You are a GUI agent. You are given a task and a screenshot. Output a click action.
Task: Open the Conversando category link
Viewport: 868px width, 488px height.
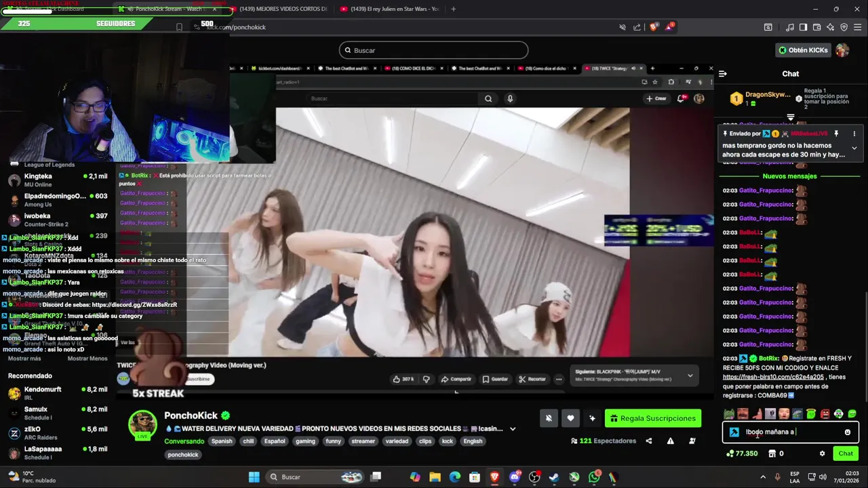[x=184, y=441]
